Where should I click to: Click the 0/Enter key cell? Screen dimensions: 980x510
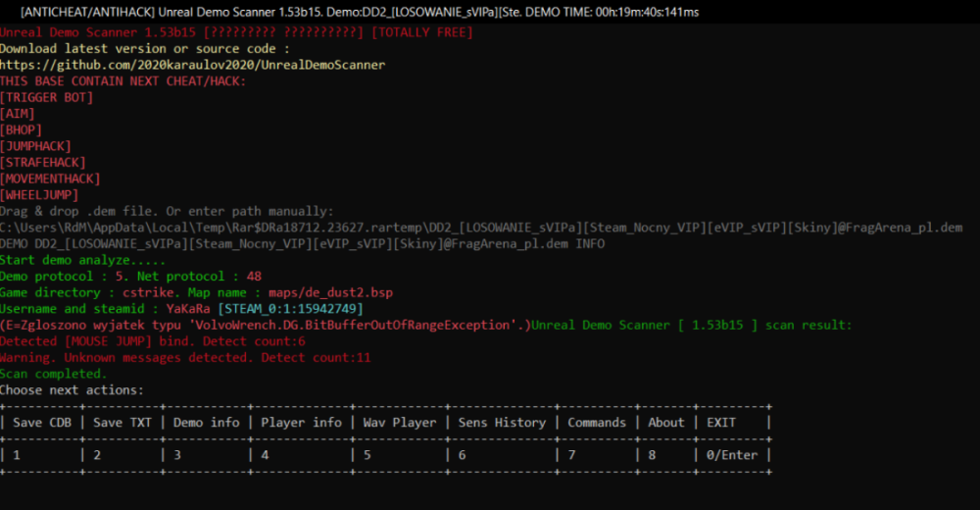point(734,455)
